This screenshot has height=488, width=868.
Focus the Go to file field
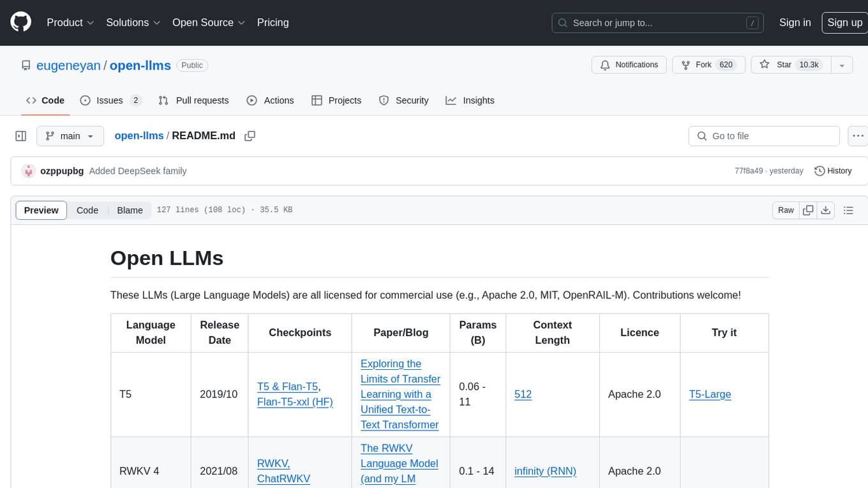point(764,136)
